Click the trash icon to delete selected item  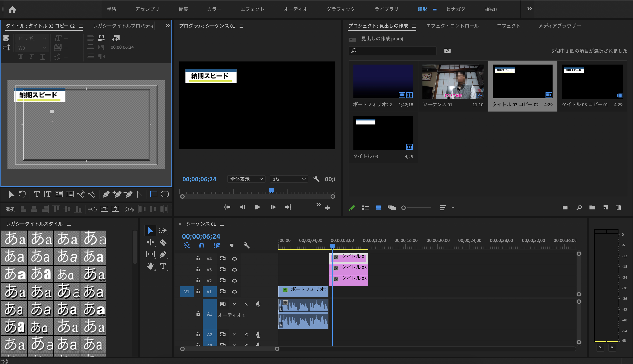coord(619,207)
